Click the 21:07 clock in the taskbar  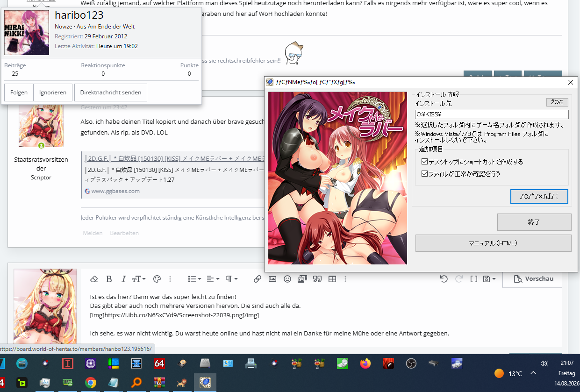[567, 363]
